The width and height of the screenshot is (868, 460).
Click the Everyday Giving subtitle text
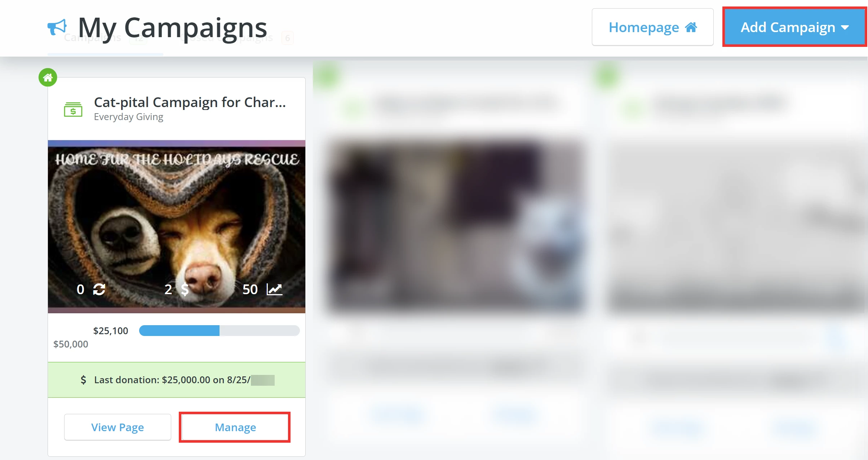pyautogui.click(x=129, y=117)
